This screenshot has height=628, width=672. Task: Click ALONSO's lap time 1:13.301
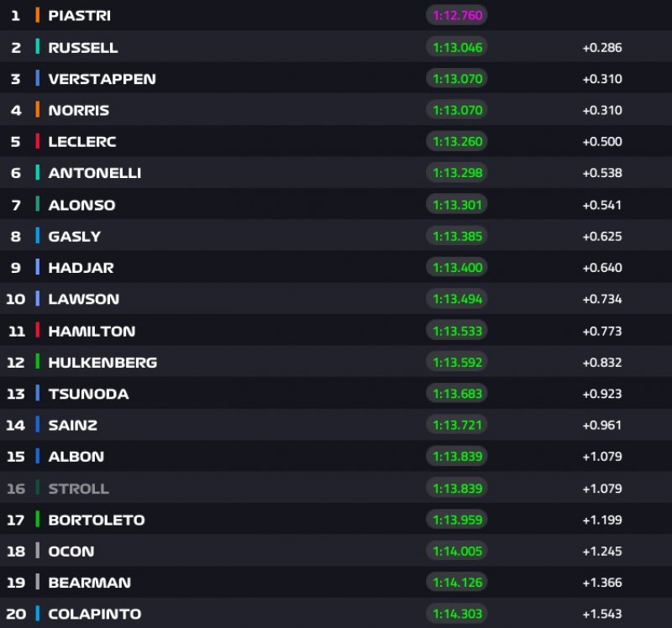457,205
